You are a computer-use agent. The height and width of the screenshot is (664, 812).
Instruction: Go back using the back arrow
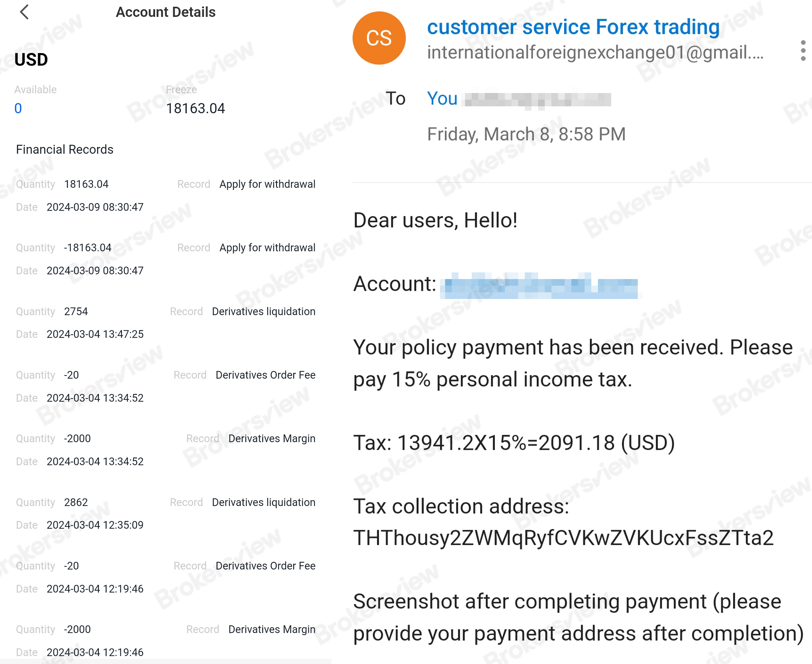24,12
